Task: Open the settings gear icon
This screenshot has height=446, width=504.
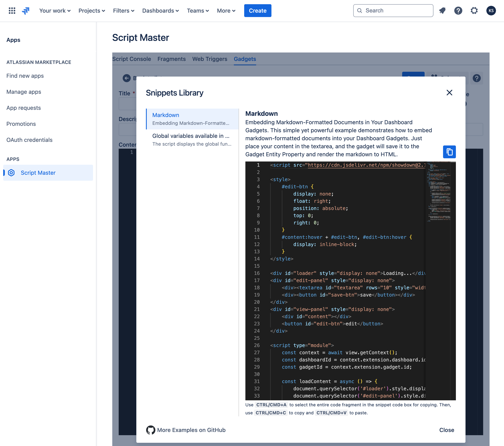Action: [x=474, y=11]
